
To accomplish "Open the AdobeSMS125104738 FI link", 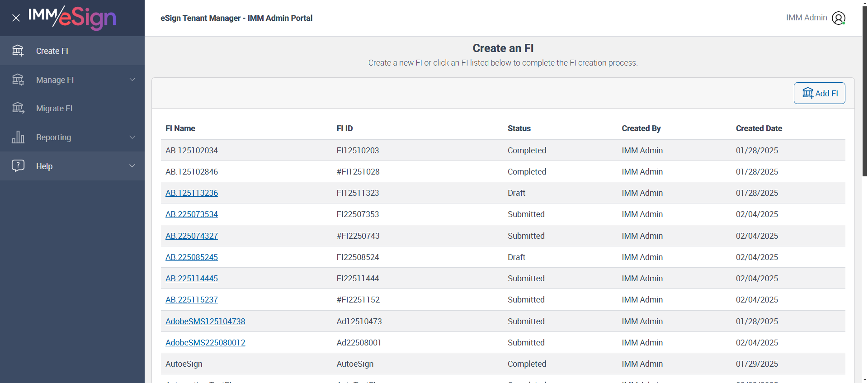I will point(205,322).
